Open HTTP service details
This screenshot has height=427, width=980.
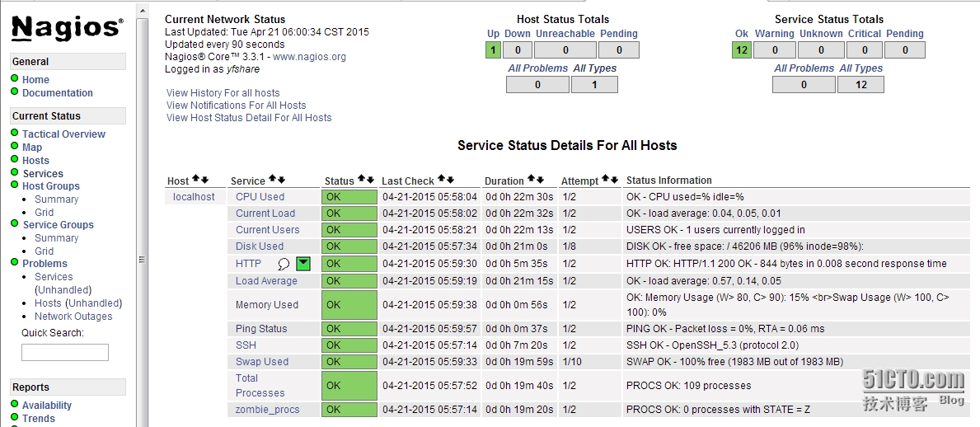click(248, 264)
